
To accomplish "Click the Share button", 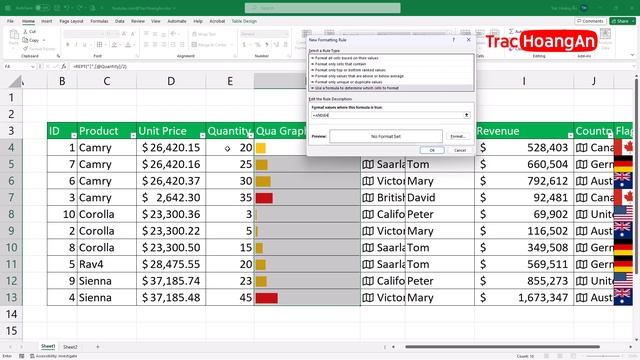I will coord(622,21).
